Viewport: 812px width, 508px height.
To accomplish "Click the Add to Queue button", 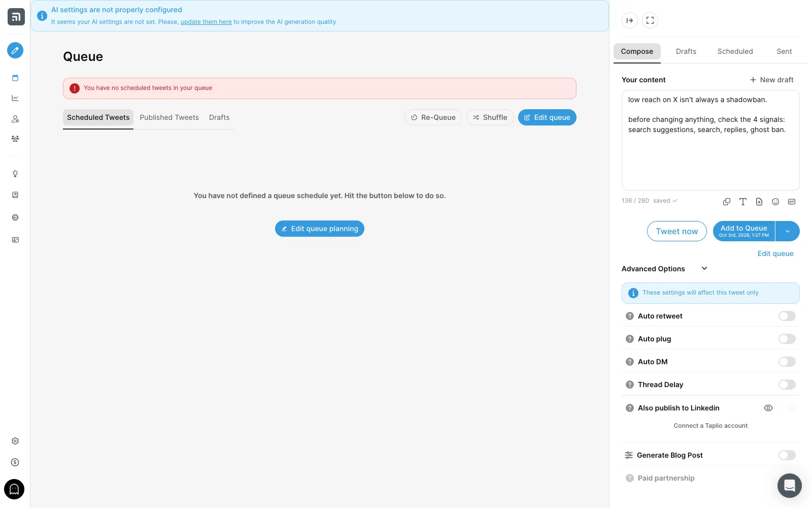I will (744, 231).
